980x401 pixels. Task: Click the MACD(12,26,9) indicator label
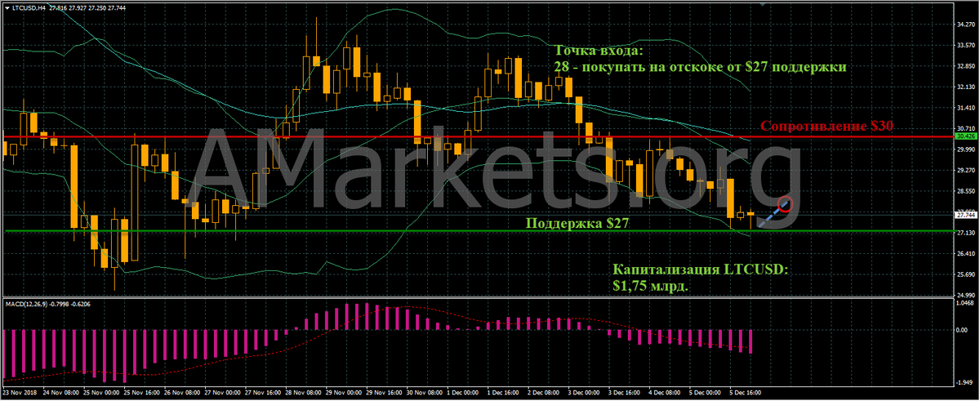click(27, 304)
